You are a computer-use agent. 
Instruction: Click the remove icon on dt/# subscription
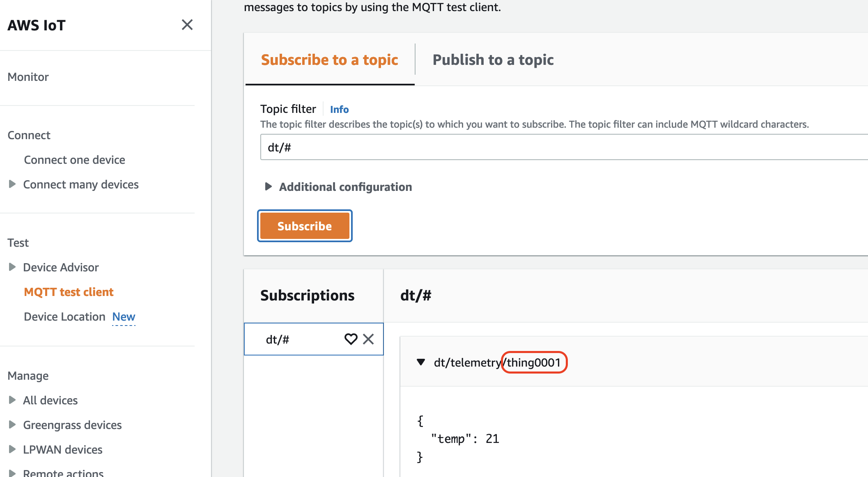367,338
